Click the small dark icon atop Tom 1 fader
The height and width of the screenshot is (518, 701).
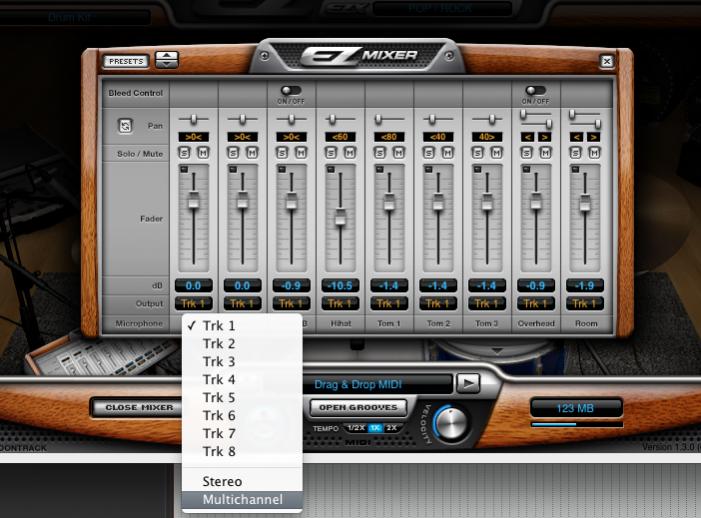(x=380, y=169)
